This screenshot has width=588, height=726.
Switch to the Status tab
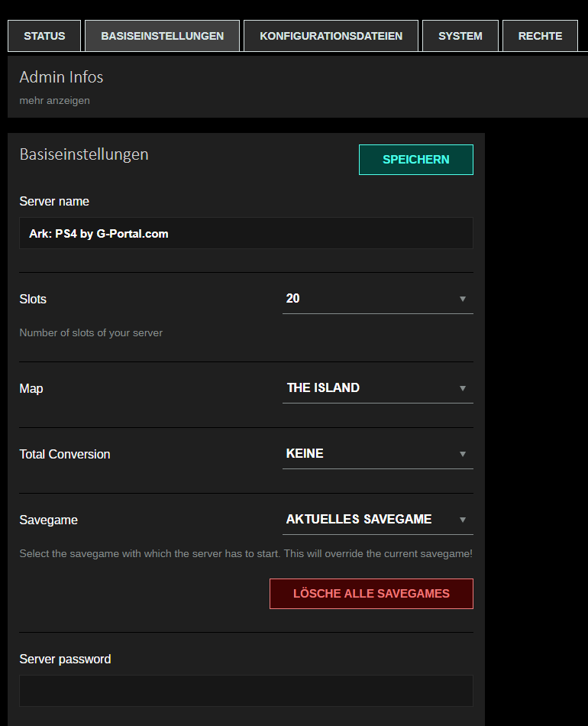pos(44,36)
